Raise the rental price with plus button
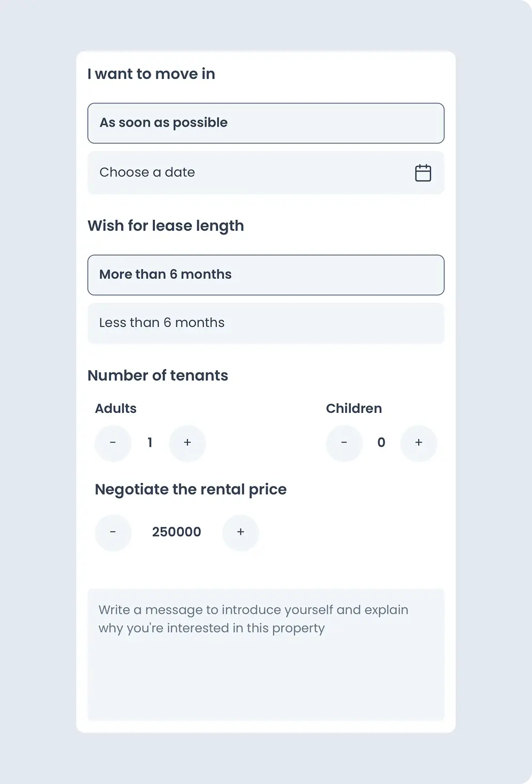Image resolution: width=532 pixels, height=784 pixels. coord(241,532)
